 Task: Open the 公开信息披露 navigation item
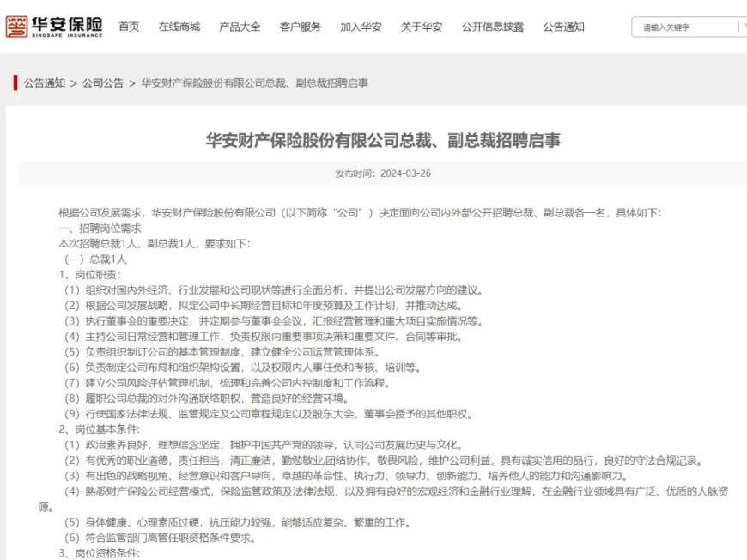pos(493,27)
